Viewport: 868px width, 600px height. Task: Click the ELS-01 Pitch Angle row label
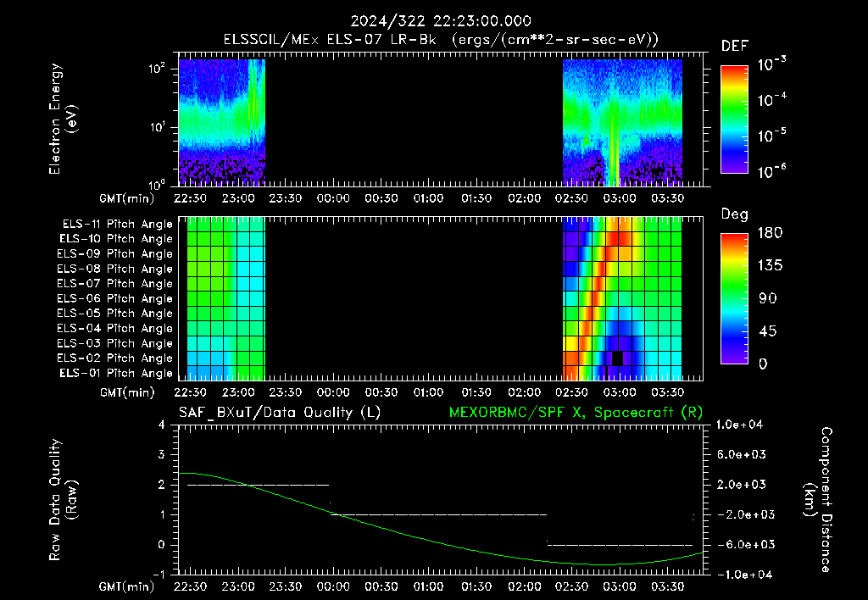pos(116,373)
